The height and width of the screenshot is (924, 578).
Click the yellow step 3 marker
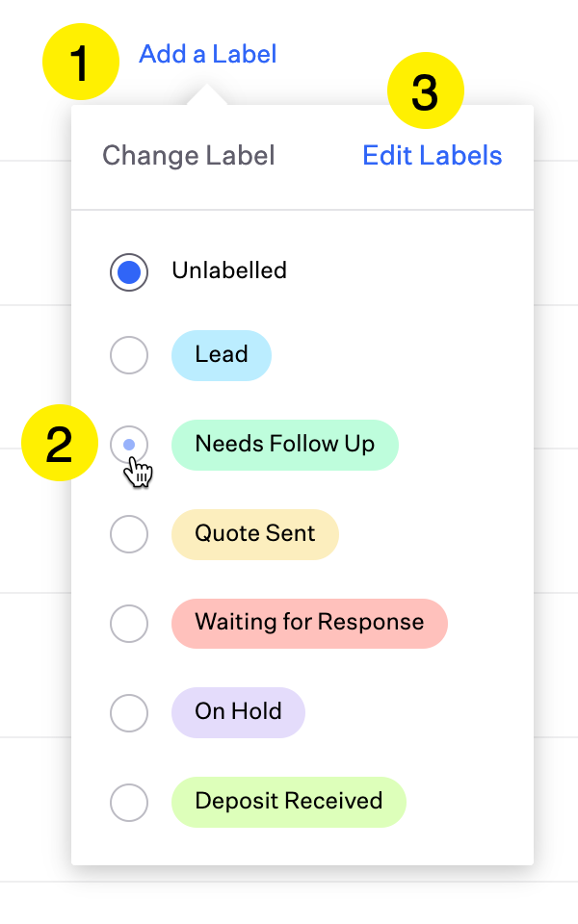(x=426, y=90)
